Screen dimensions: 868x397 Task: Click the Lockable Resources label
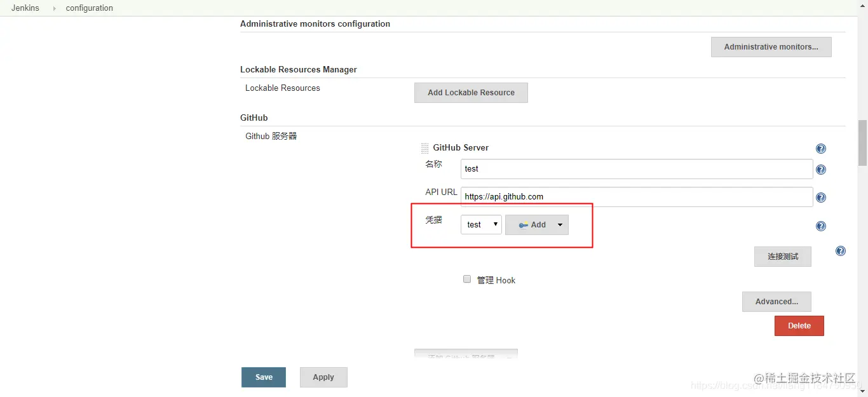tap(283, 88)
